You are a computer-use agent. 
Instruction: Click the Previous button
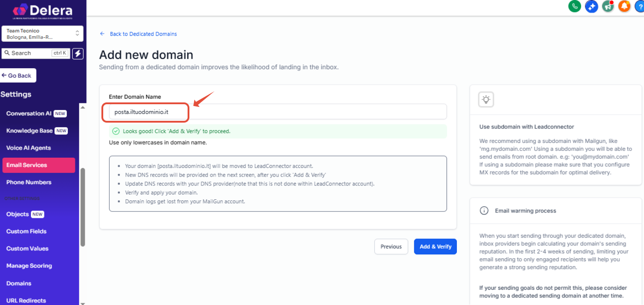[391, 247]
